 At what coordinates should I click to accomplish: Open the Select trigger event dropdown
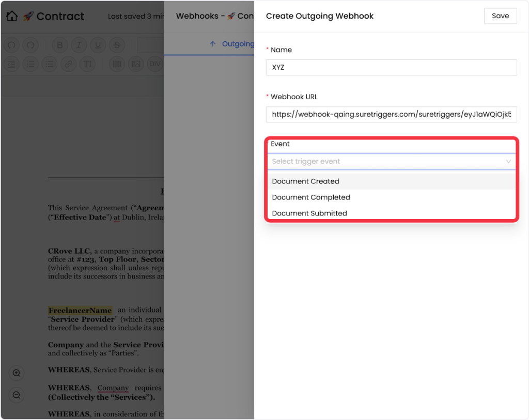[391, 162]
